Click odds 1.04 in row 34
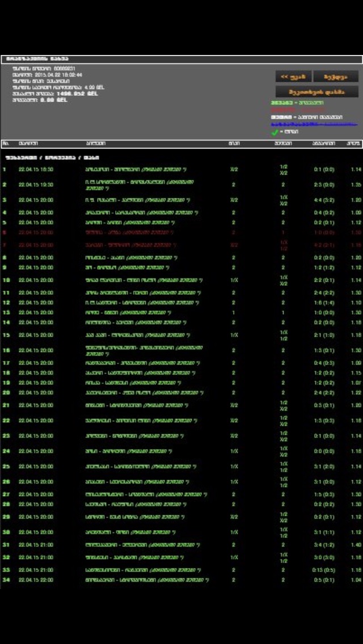 coord(356,580)
